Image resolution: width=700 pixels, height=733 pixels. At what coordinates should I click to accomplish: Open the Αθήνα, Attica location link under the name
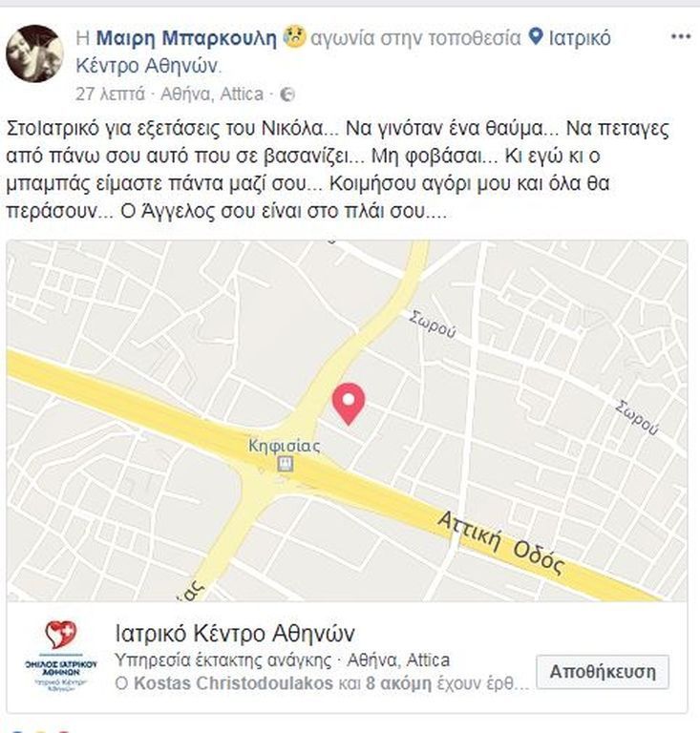[212, 94]
